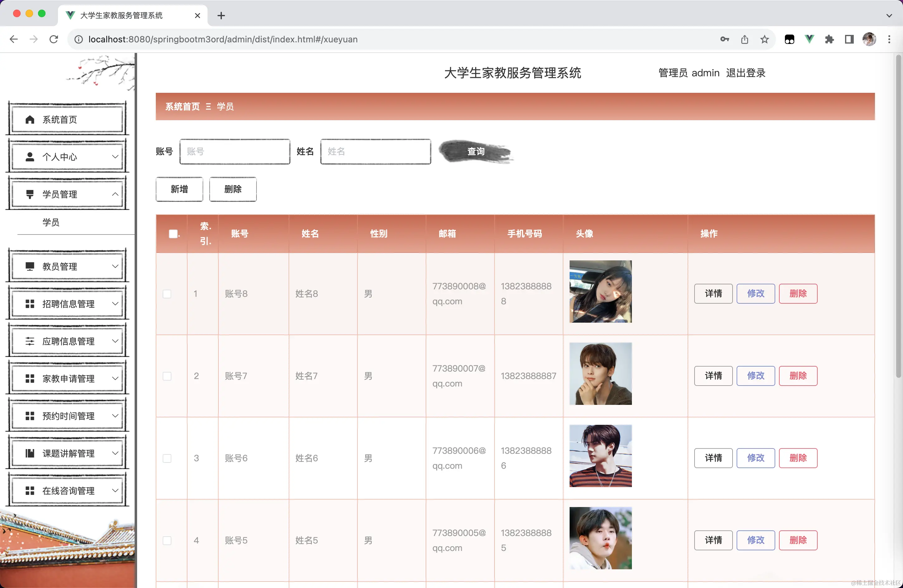Image resolution: width=903 pixels, height=588 pixels.
Task: Expand the 在线咨询管理 menu chevron
Action: [x=115, y=491]
